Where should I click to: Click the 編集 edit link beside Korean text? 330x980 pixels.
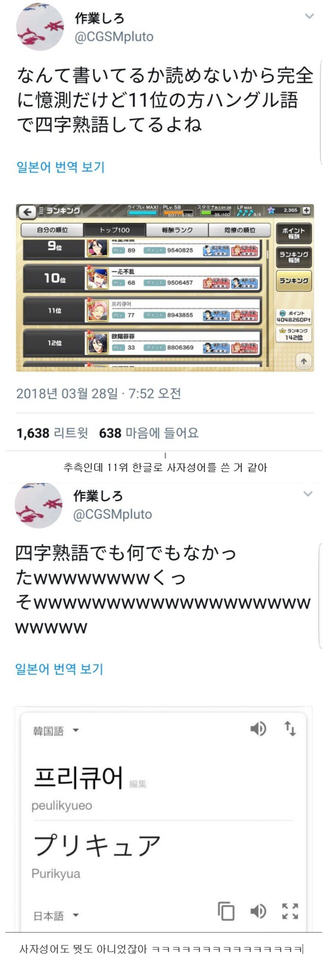point(138,784)
